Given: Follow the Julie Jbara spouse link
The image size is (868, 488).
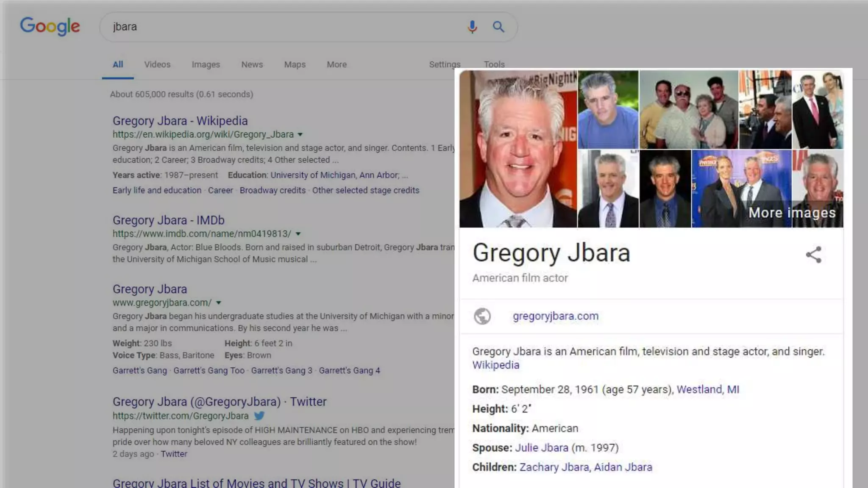Looking at the screenshot, I should click(541, 448).
